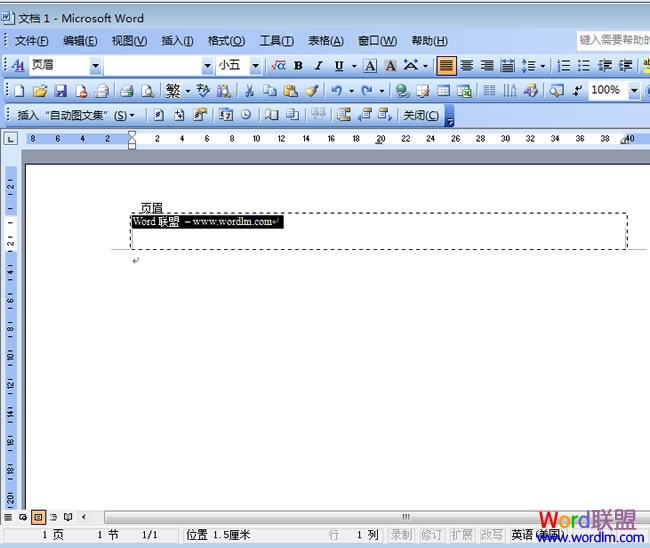This screenshot has height=548, width=650.
Task: Click the Copy icon
Action: (x=270, y=90)
